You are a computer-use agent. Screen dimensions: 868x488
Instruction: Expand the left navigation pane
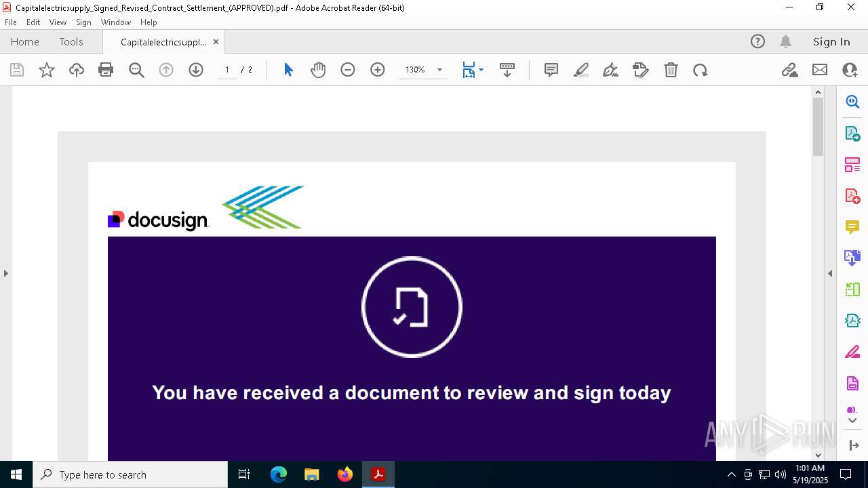pos(5,273)
